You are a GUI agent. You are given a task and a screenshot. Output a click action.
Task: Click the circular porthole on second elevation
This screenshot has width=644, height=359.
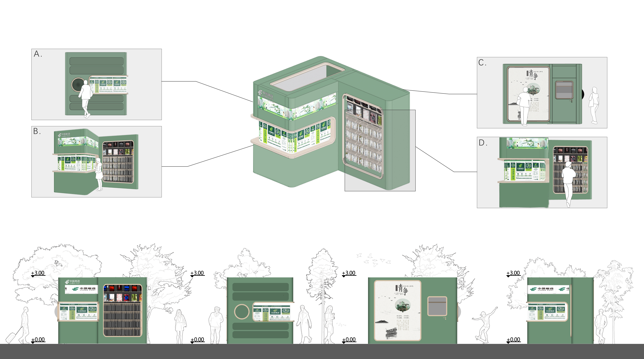[241, 312]
